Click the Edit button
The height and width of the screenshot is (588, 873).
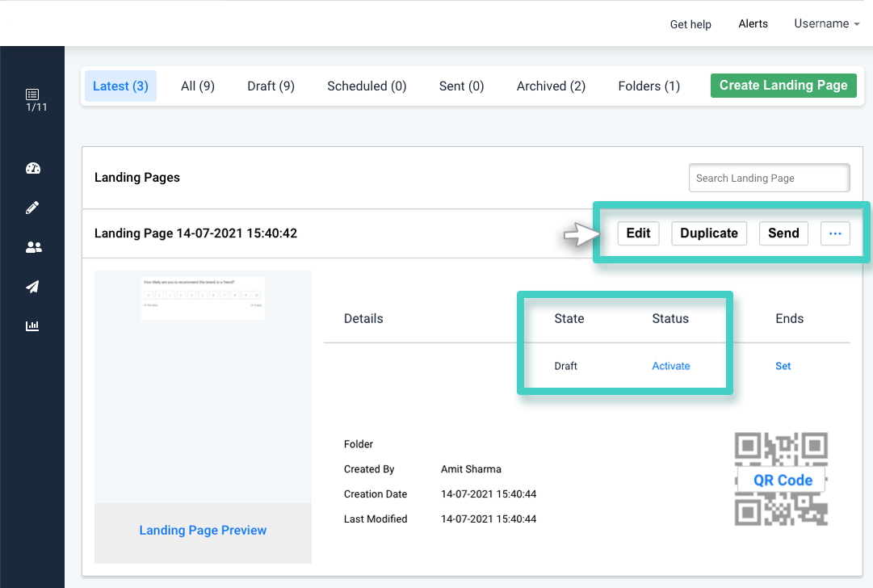tap(638, 233)
